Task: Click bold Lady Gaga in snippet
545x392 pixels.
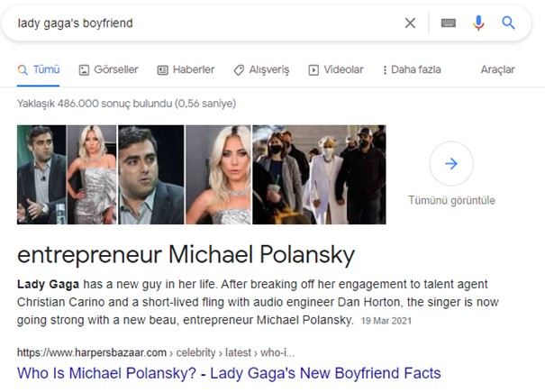Action: coord(48,285)
